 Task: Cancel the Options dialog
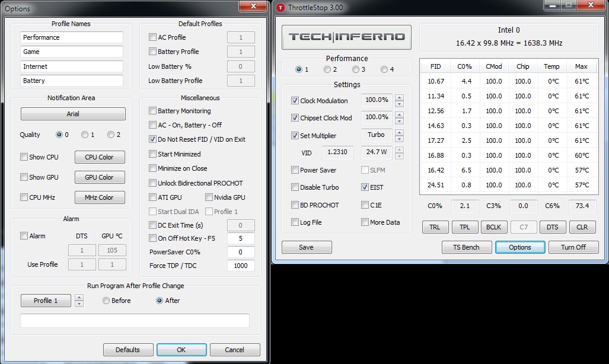pos(235,350)
